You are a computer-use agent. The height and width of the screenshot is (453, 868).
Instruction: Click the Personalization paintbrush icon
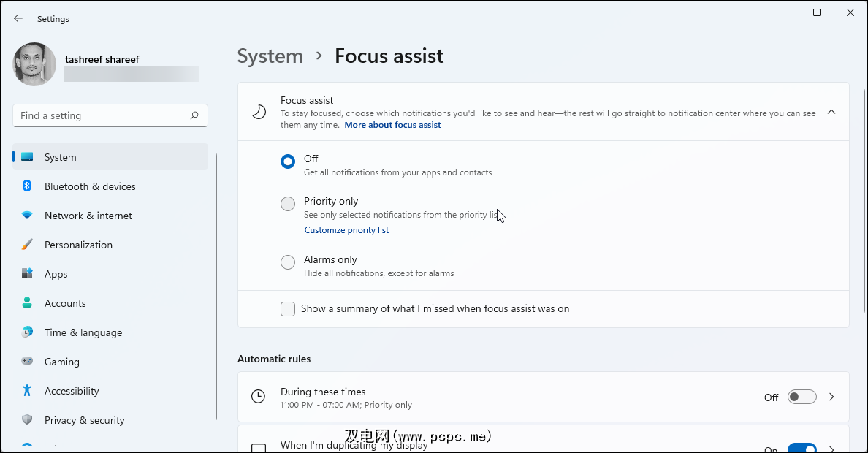click(x=27, y=245)
